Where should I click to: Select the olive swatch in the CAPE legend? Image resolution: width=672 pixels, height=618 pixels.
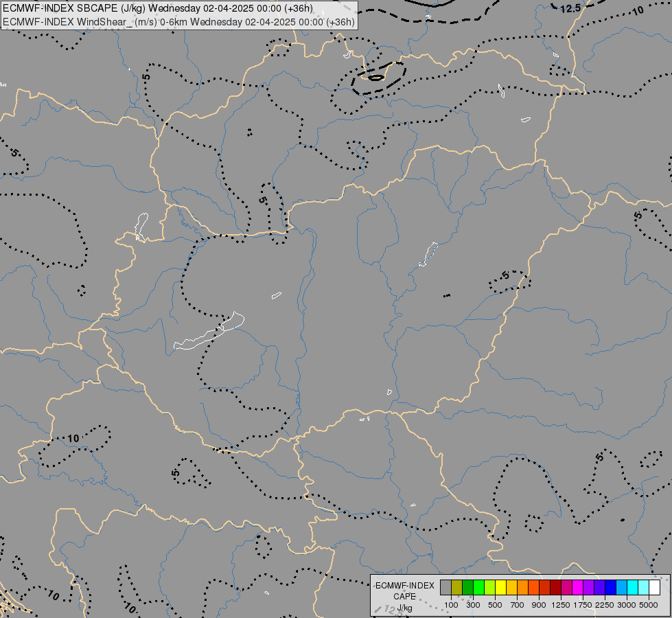click(457, 588)
